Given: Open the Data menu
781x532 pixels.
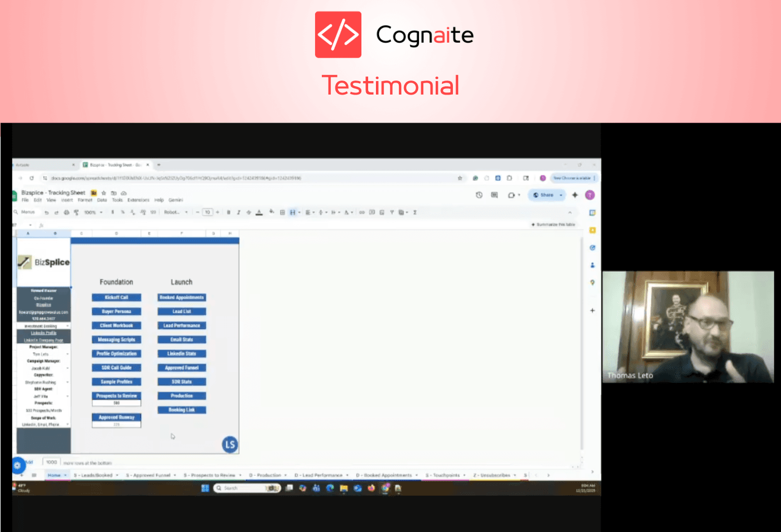Looking at the screenshot, I should coord(102,200).
